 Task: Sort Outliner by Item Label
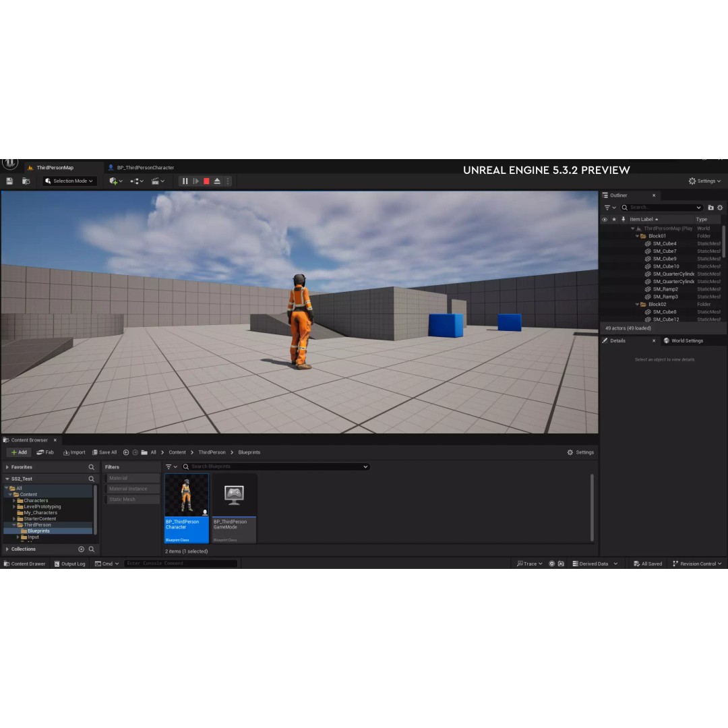(644, 220)
